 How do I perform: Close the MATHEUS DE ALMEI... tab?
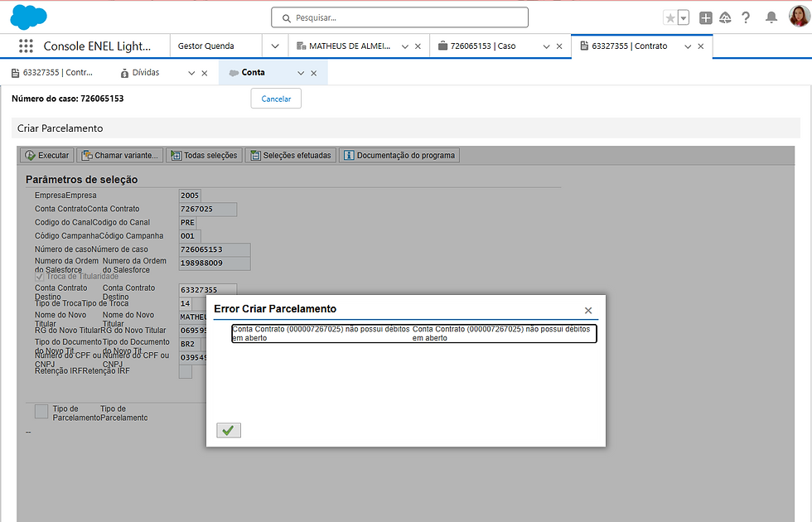point(418,46)
